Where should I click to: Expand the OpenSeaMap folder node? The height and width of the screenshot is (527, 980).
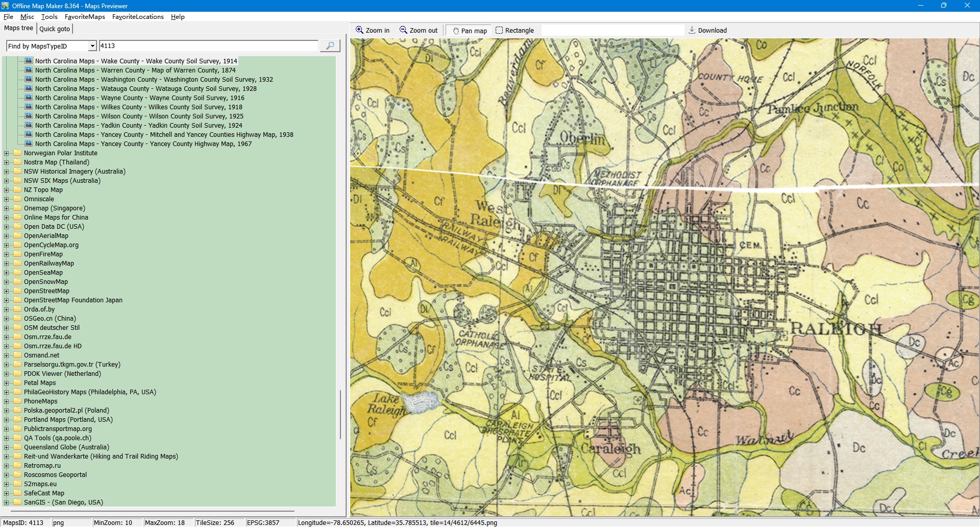pos(6,273)
